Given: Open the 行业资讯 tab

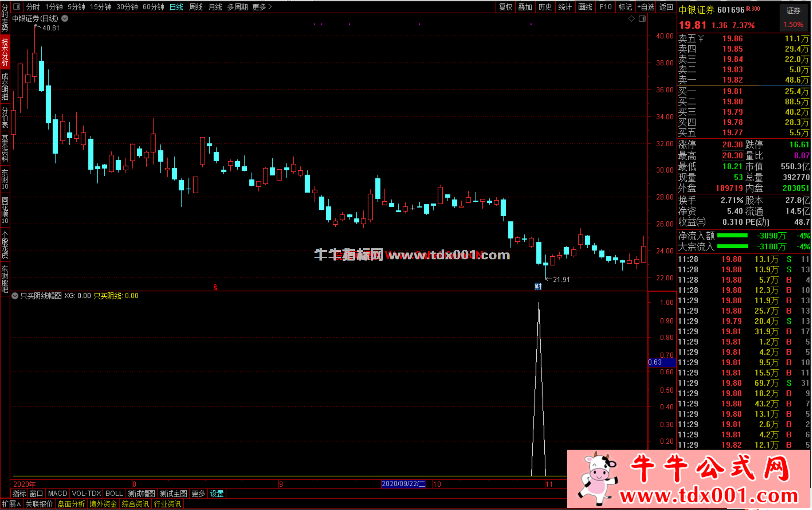Looking at the screenshot, I should [168, 504].
